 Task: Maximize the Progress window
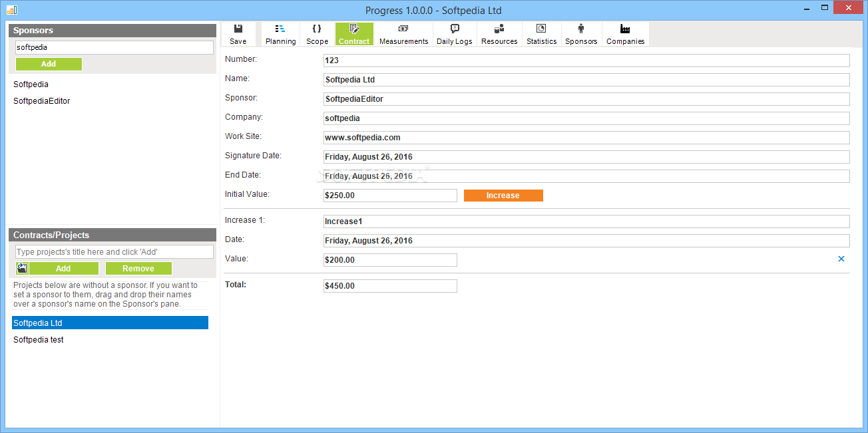(x=824, y=7)
